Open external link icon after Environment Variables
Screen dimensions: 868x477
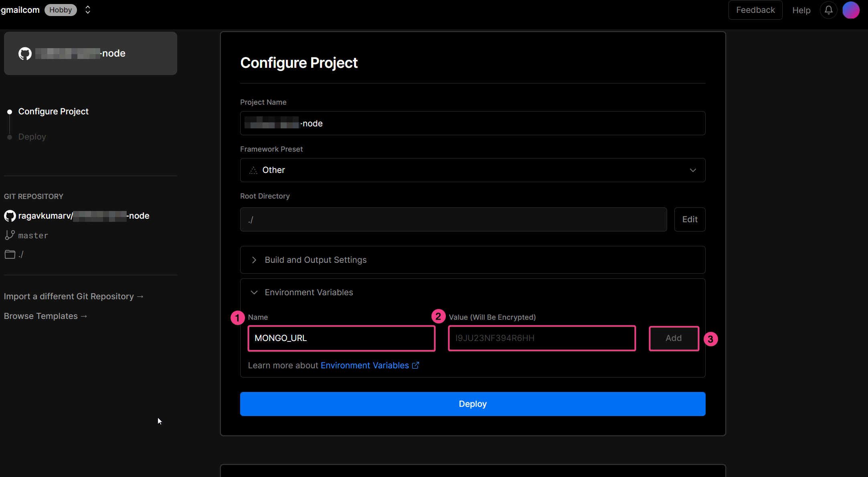point(415,365)
